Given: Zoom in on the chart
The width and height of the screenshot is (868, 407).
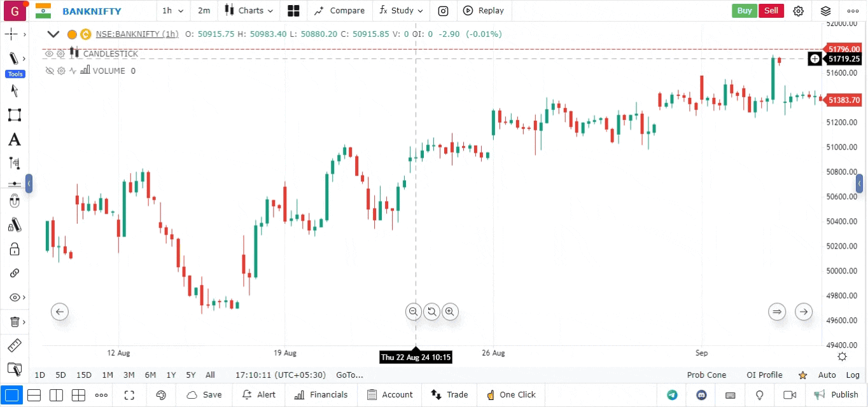Looking at the screenshot, I should pos(450,312).
